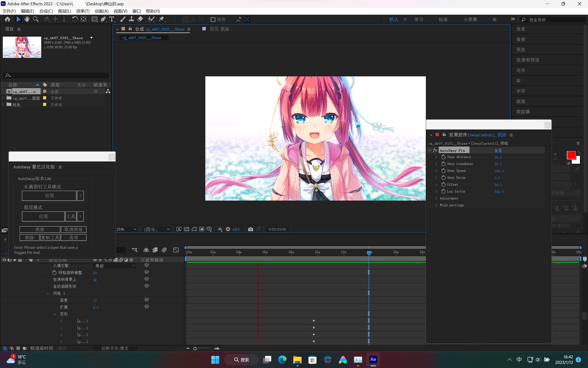Switch to the 图层 领结 viewer tab
Image resolution: width=588 pixels, height=368 pixels.
[x=219, y=29]
